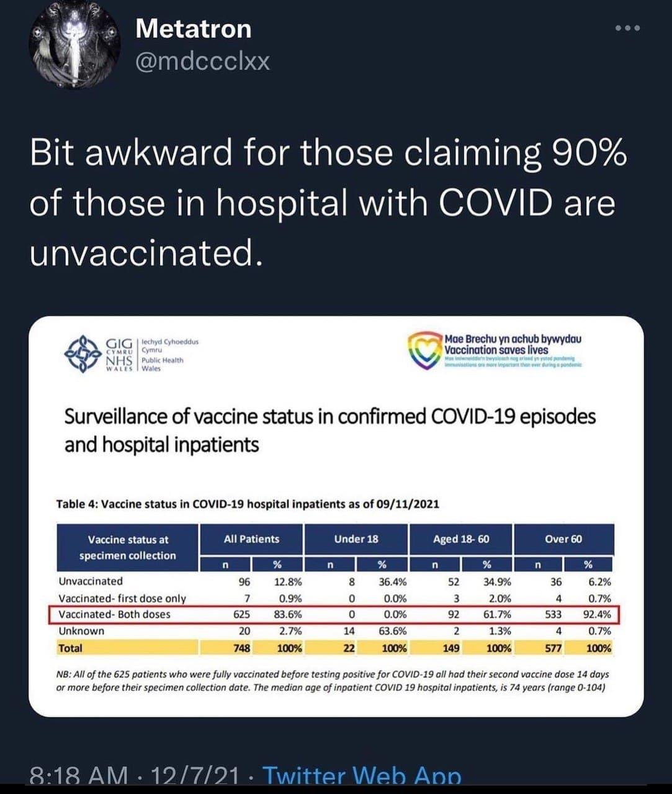Click the yellow Total row
The width and height of the screenshot is (672, 794).
click(x=335, y=648)
